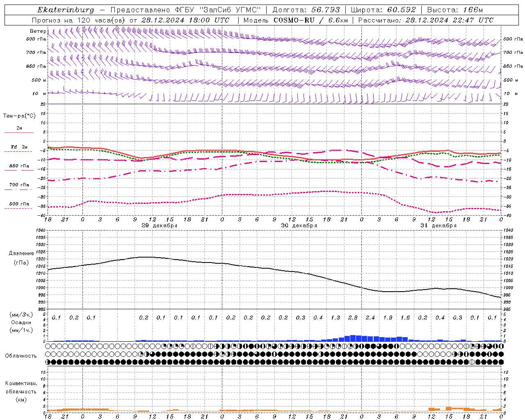The image size is (525, 420).
Task: Click the "1.3" precipitation value
Action: 336,317
